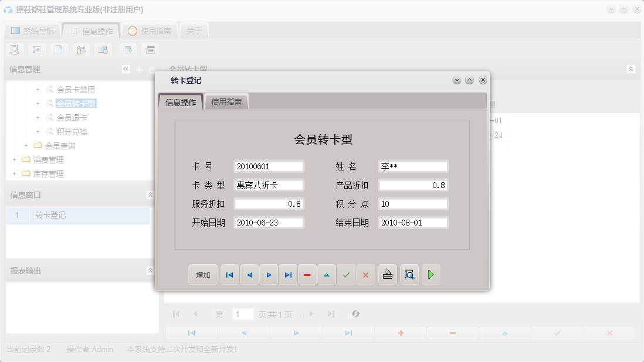Viewport: 644px width, 362px height.
Task: Click inside the page number input field
Action: (x=243, y=314)
